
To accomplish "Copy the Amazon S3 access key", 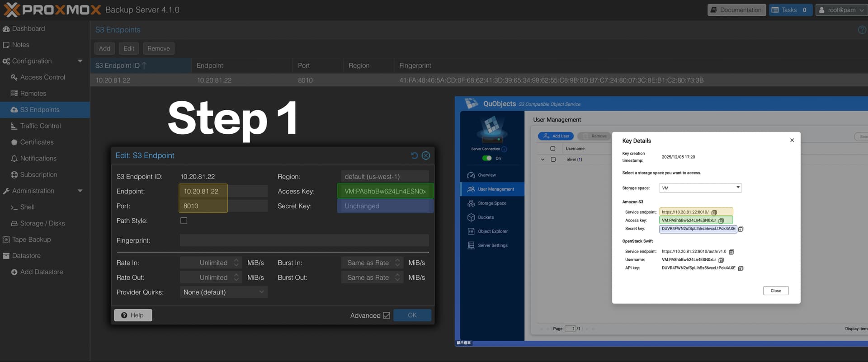I will pyautogui.click(x=721, y=221).
